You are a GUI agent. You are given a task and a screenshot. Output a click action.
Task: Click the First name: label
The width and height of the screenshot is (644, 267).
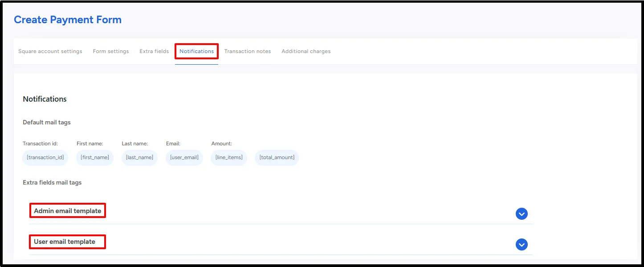point(90,144)
